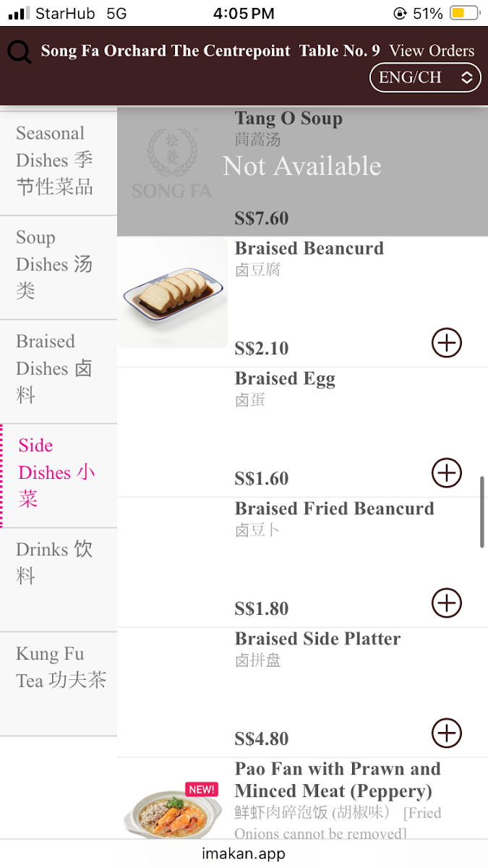Open Braised Dishes category
The height and width of the screenshot is (868, 488).
point(55,369)
